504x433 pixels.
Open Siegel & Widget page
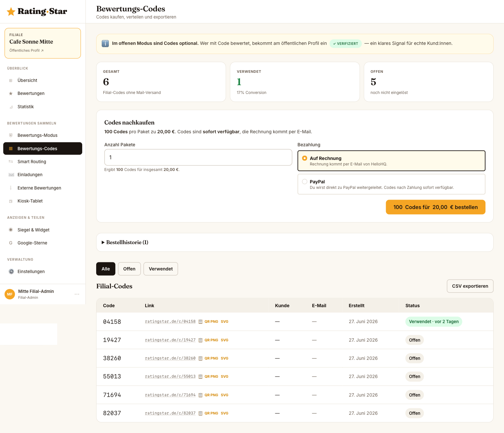43,230
